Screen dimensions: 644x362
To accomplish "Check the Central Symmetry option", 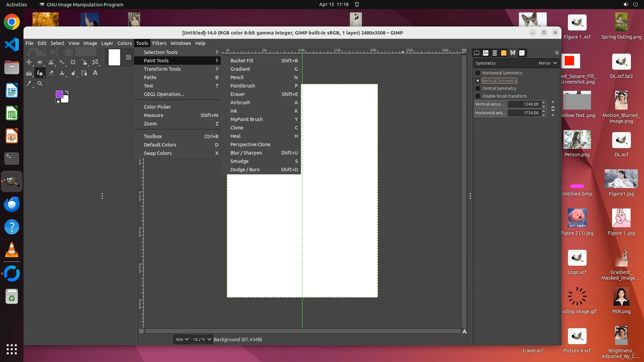I will (x=478, y=88).
